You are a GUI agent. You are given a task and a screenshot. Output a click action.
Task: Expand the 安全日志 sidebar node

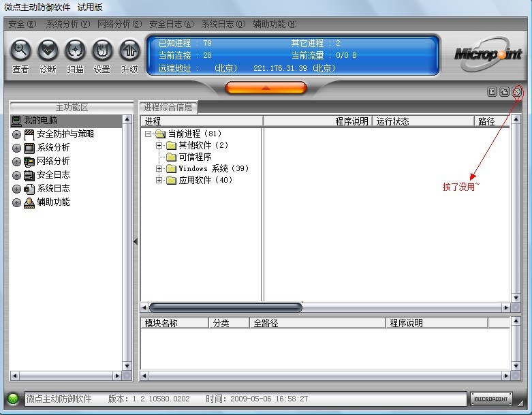click(x=16, y=175)
